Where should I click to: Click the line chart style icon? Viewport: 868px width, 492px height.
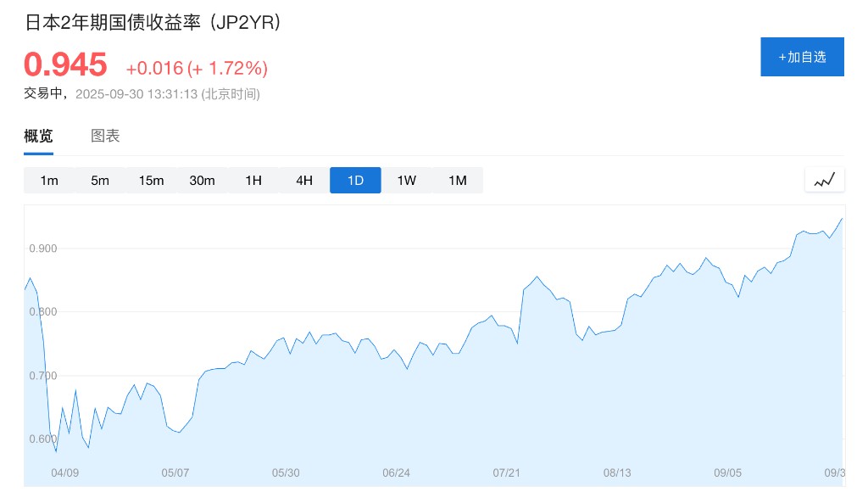(824, 180)
